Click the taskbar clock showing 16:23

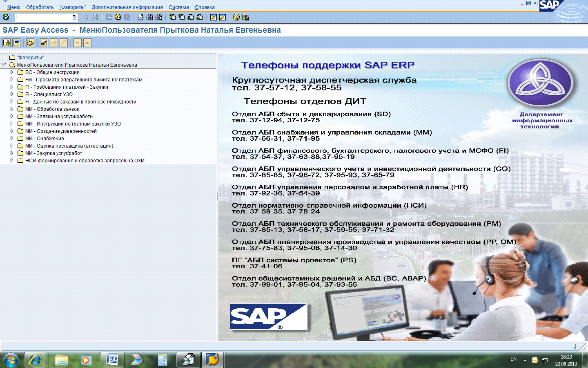tap(566, 360)
